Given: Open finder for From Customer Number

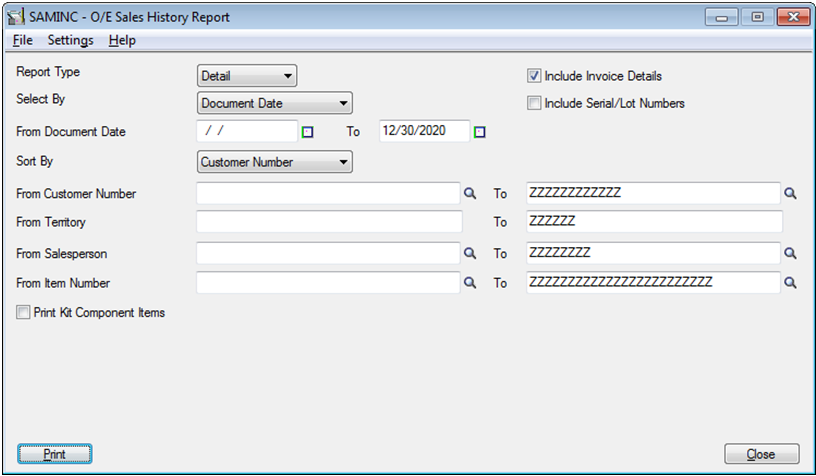Looking at the screenshot, I should click(x=470, y=194).
